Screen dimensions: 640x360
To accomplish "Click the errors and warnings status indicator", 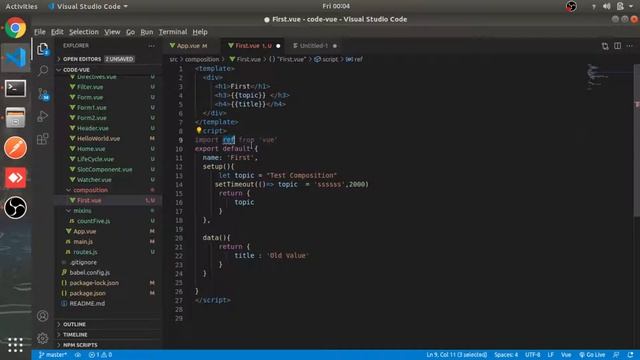I will point(100,355).
